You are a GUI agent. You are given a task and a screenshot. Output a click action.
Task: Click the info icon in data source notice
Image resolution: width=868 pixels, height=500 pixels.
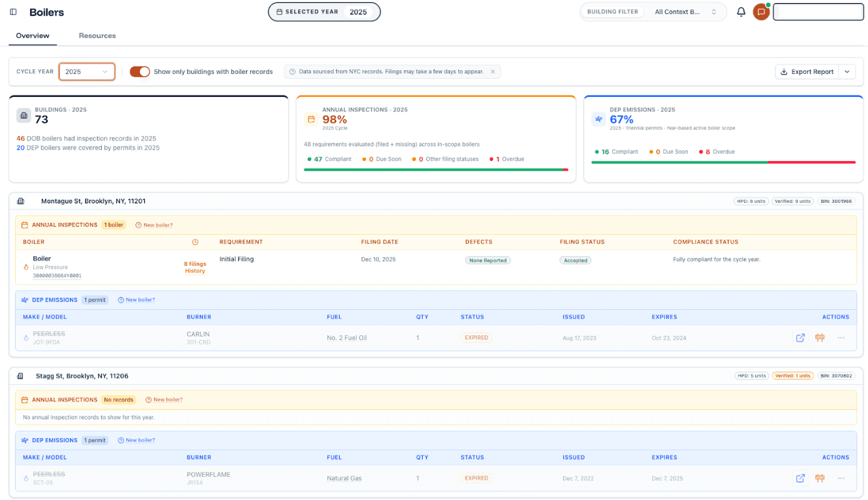click(x=293, y=71)
